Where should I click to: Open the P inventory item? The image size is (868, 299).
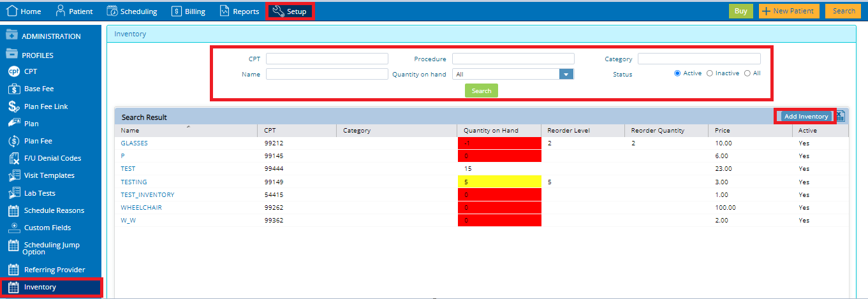point(122,156)
